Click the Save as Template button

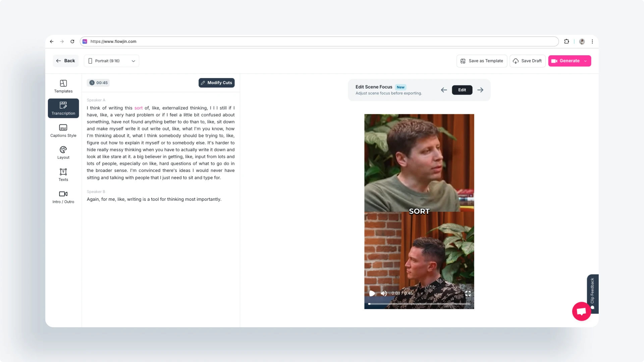482,61
